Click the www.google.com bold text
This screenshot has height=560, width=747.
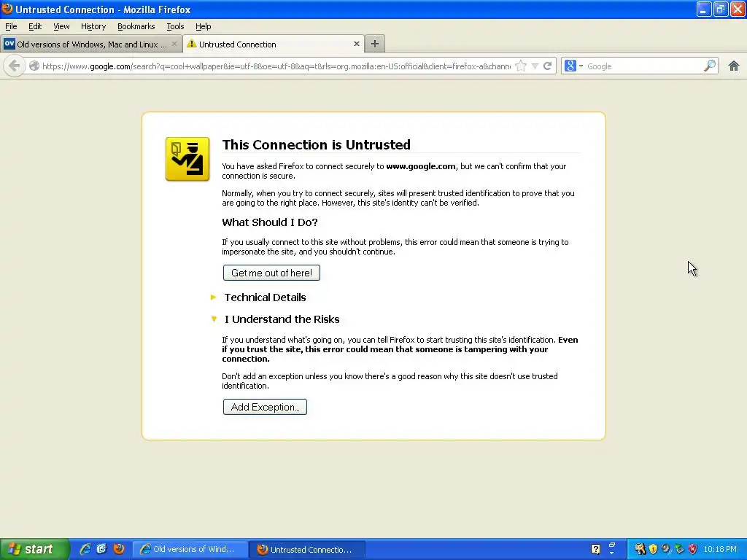(x=421, y=166)
